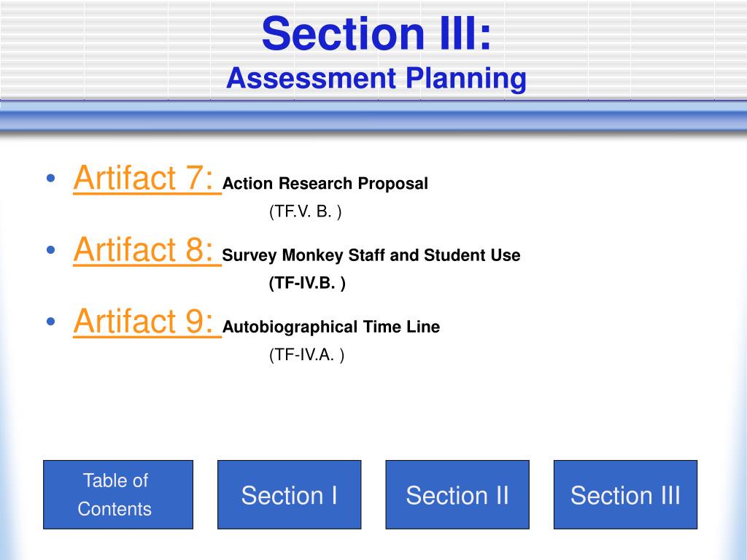The image size is (747, 560).
Task: Select the 'Assessment Planning' subtitle
Action: click(376, 78)
